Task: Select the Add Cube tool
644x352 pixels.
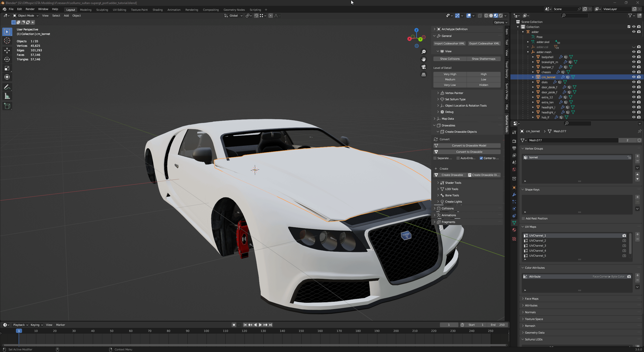Action: tap(7, 106)
